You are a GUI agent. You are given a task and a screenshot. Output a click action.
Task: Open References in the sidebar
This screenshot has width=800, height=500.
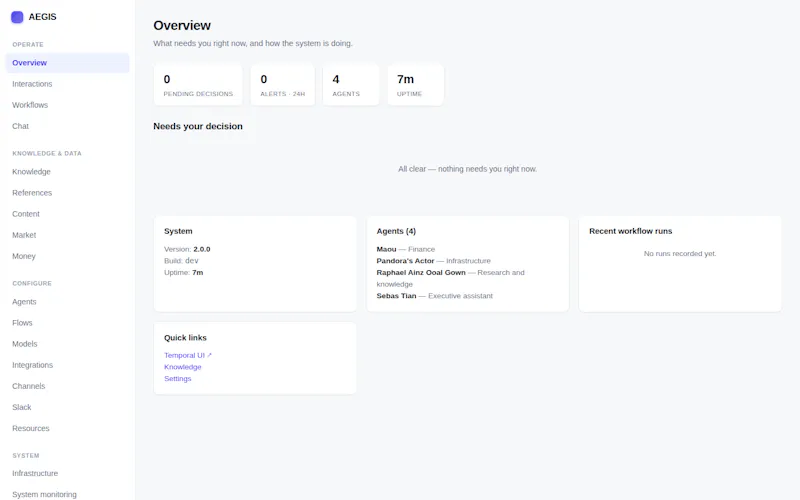pos(67,193)
